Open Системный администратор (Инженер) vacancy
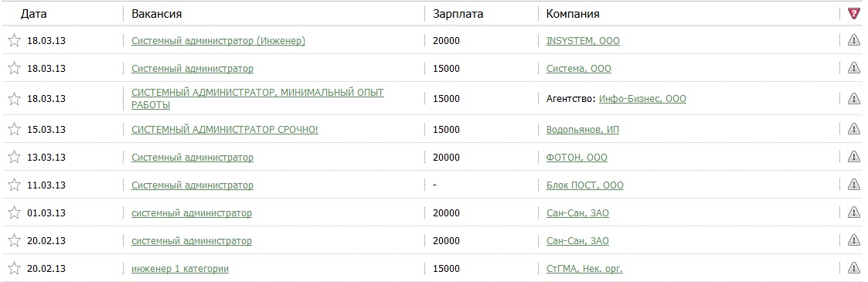 click(x=218, y=40)
